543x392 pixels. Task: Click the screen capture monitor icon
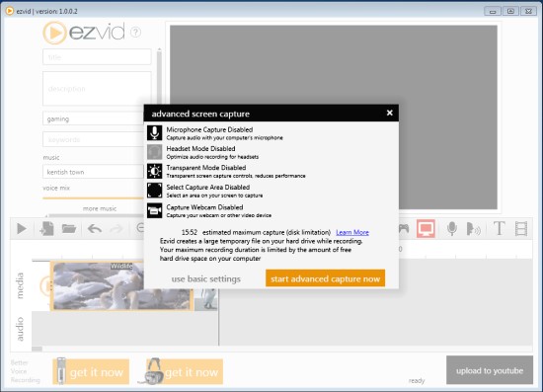click(x=426, y=228)
